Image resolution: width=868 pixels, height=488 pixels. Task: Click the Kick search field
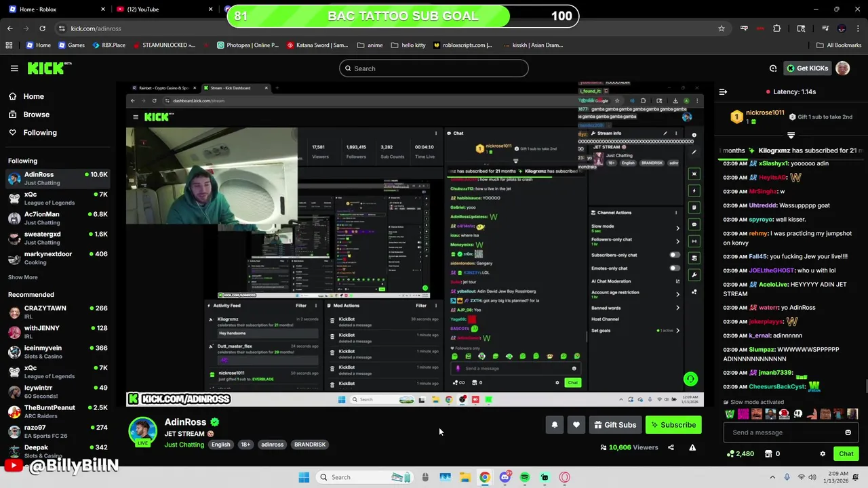434,68
